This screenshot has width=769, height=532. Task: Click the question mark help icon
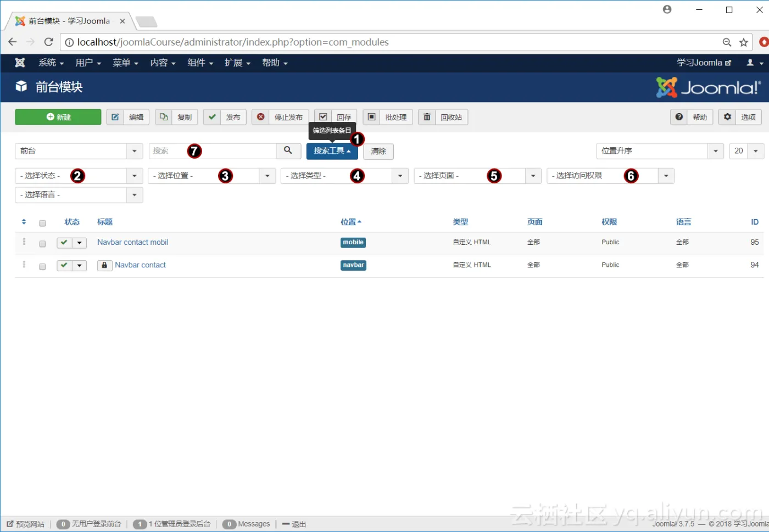(x=679, y=117)
